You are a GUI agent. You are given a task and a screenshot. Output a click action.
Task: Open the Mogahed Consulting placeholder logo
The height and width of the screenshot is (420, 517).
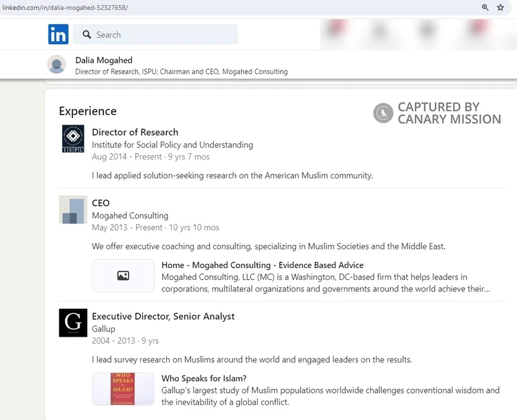click(73, 209)
